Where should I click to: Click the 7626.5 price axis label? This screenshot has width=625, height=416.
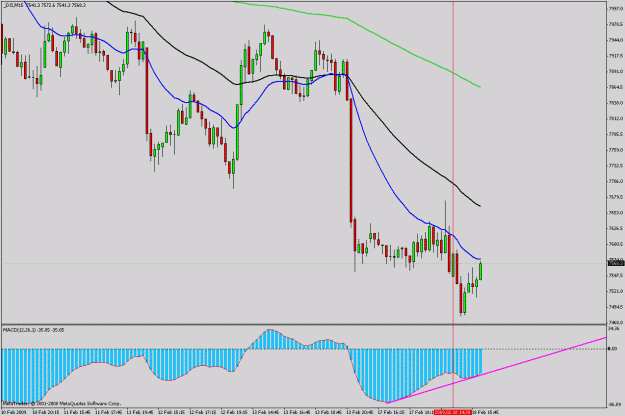pos(616,228)
